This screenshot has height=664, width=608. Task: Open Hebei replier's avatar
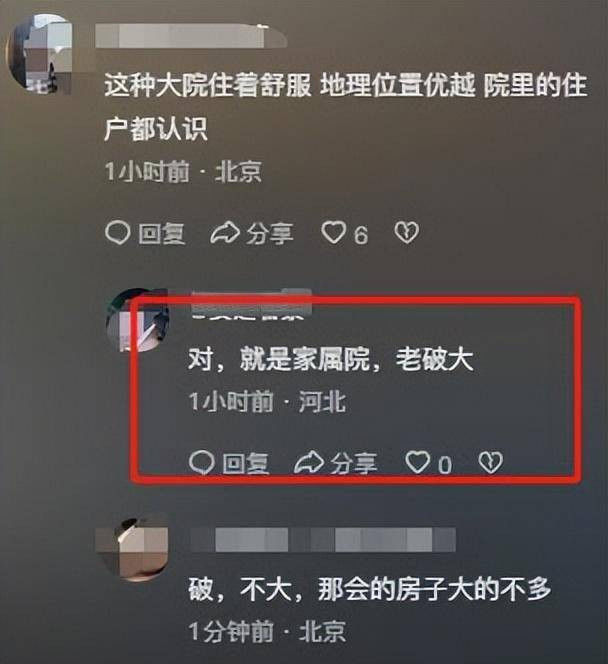138,320
